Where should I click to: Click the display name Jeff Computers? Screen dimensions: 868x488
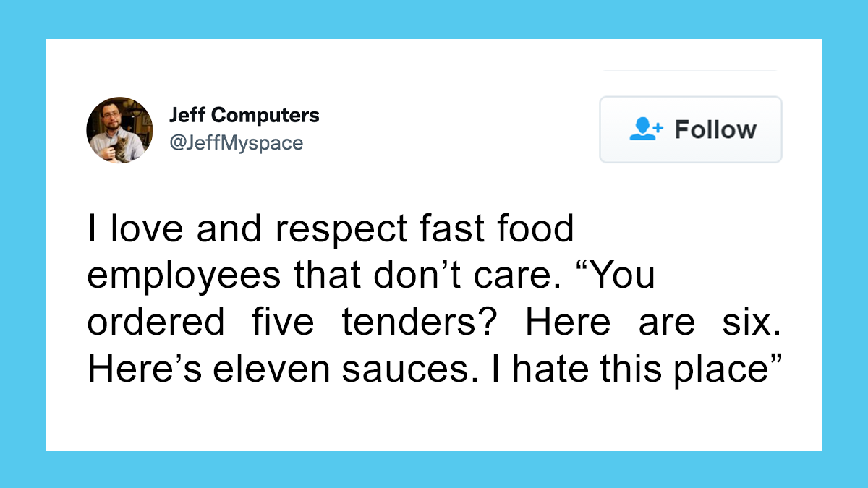[244, 114]
